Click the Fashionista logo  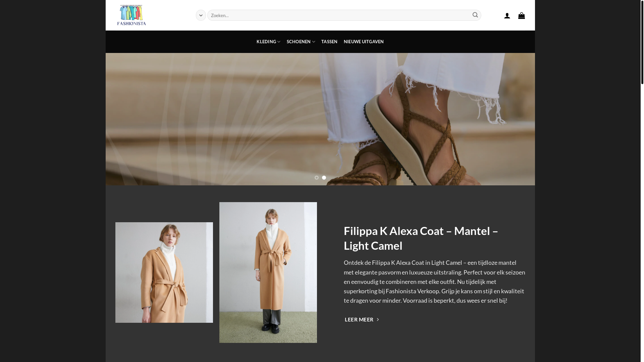pyautogui.click(x=131, y=15)
